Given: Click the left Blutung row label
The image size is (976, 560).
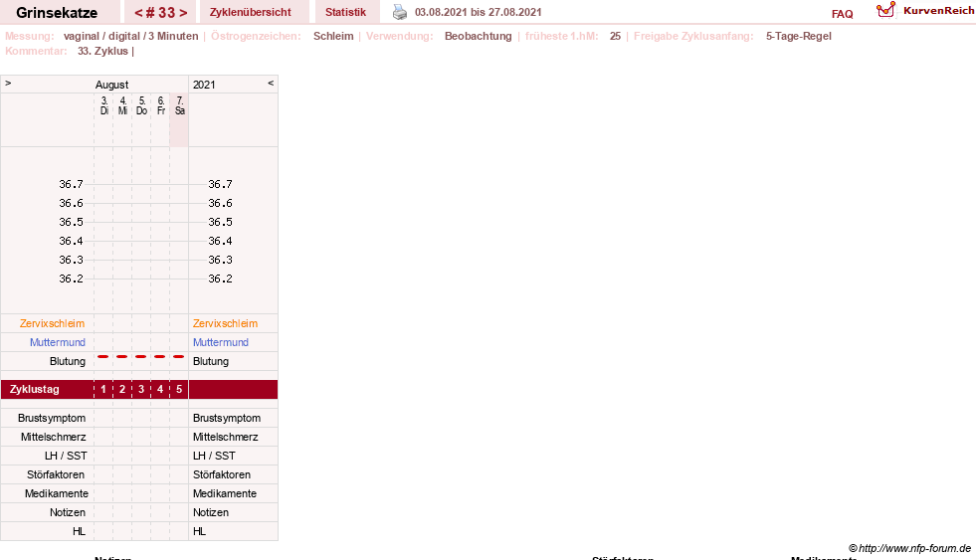Looking at the screenshot, I should tap(68, 361).
